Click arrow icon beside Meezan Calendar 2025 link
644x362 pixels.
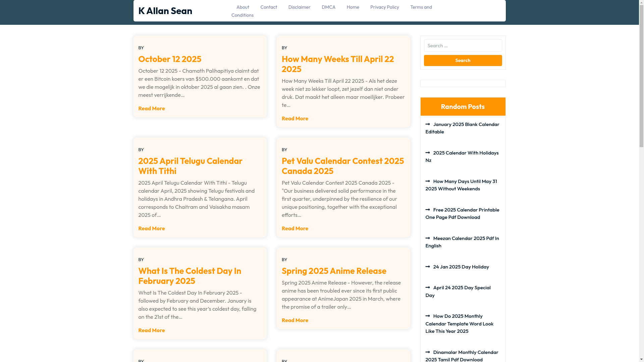pyautogui.click(x=428, y=238)
